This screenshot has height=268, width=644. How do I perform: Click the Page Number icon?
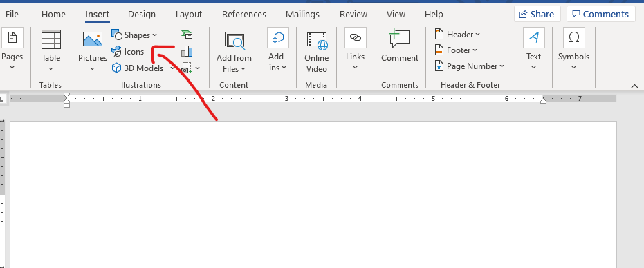point(439,66)
